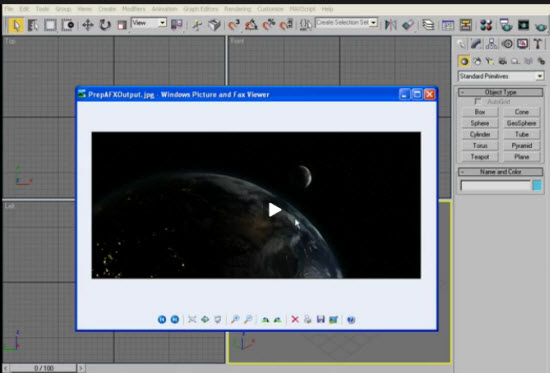The height and width of the screenshot is (373, 550).
Task: Activate the Select and Rotate tool
Action: pos(105,25)
